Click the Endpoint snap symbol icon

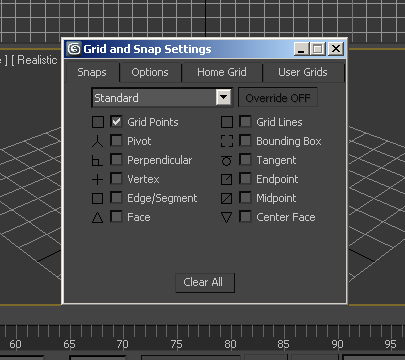coord(226,180)
